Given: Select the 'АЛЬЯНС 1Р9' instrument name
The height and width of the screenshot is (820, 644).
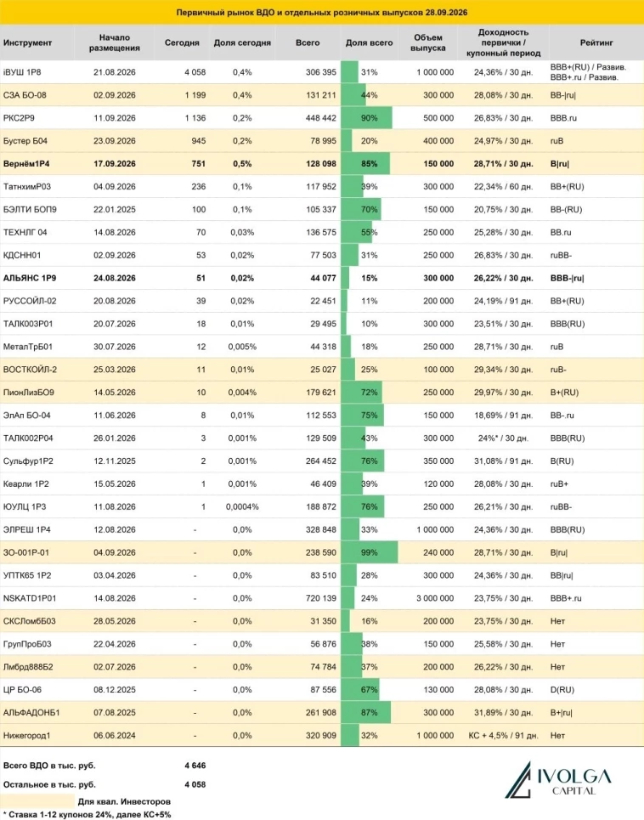Looking at the screenshot, I should pos(30,278).
